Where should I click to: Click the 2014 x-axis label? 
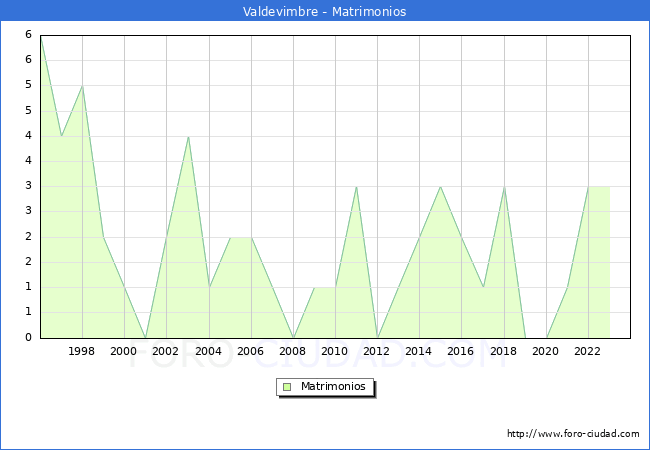(419, 351)
